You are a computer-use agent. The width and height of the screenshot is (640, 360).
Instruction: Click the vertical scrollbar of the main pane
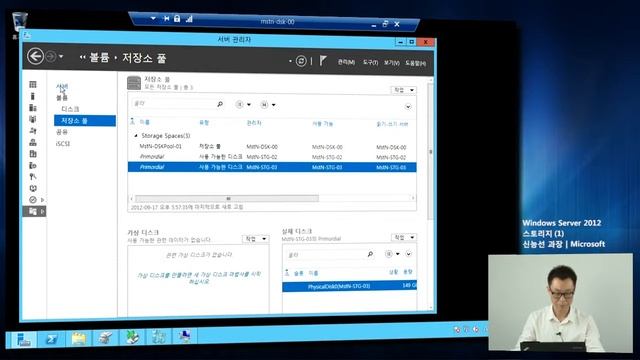430,152
